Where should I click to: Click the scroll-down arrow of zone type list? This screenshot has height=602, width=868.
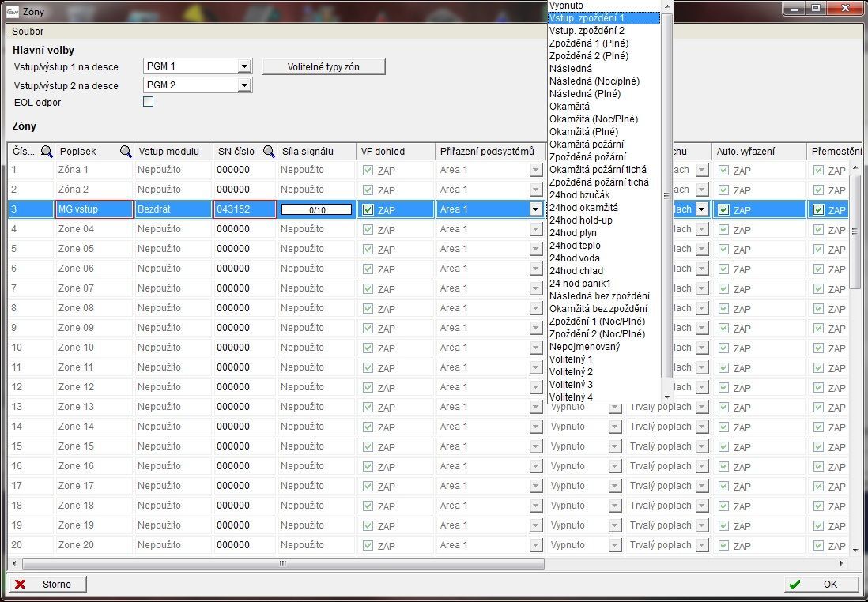click(x=667, y=397)
